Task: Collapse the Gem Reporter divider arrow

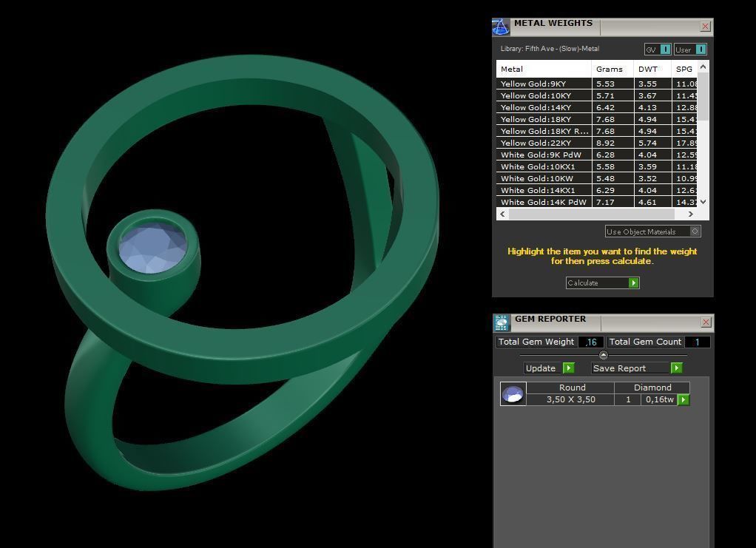Action: 603,355
